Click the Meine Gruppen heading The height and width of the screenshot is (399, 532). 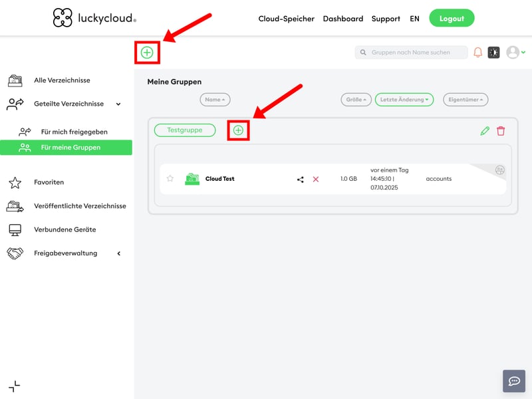point(174,82)
